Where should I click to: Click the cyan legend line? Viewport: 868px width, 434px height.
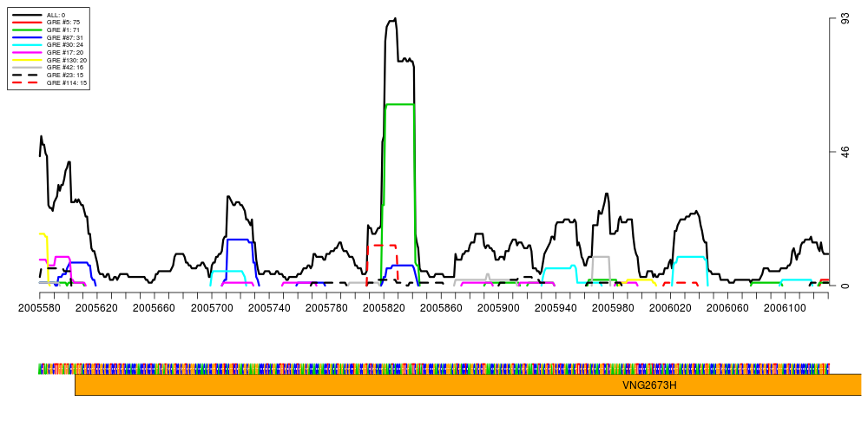[x=27, y=44]
